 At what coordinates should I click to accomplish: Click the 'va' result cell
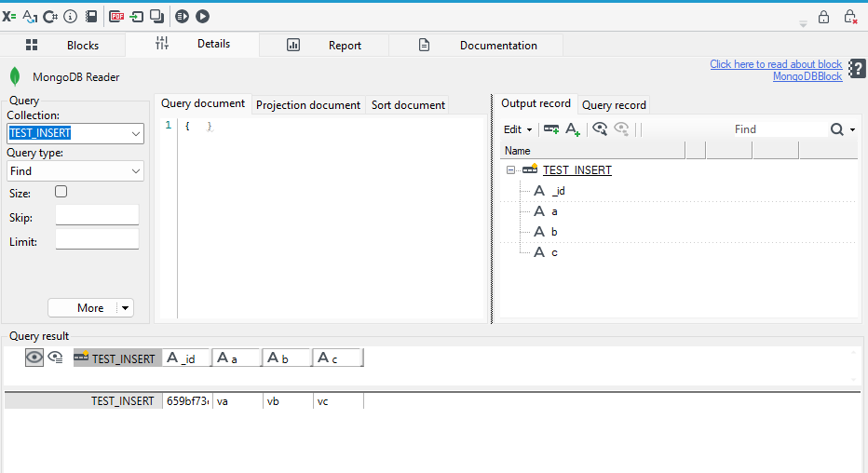[x=238, y=401]
